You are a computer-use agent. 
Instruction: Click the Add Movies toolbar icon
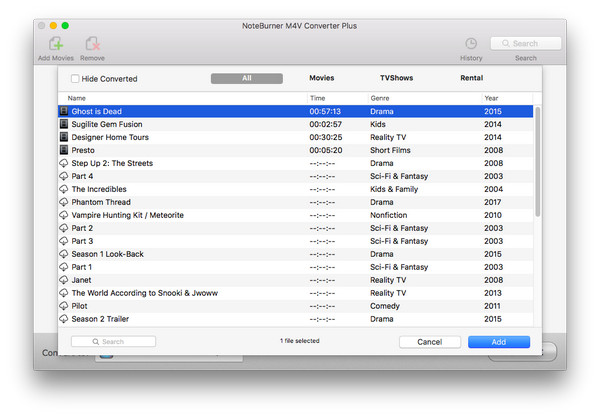56,44
